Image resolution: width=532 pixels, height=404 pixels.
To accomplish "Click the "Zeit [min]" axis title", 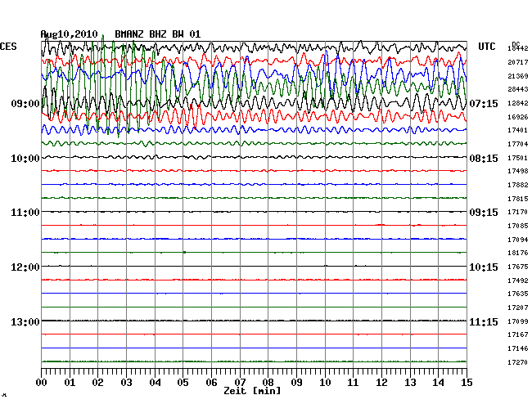I will pos(252,391).
